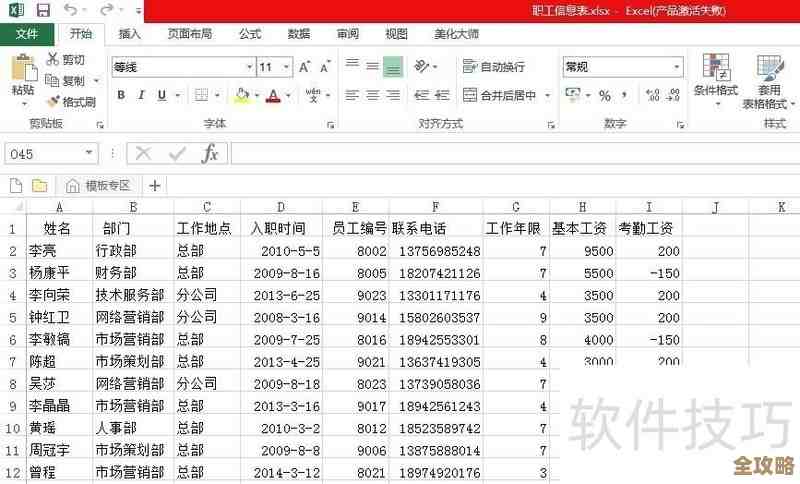Click the increase indent icon

pyautogui.click(x=442, y=95)
